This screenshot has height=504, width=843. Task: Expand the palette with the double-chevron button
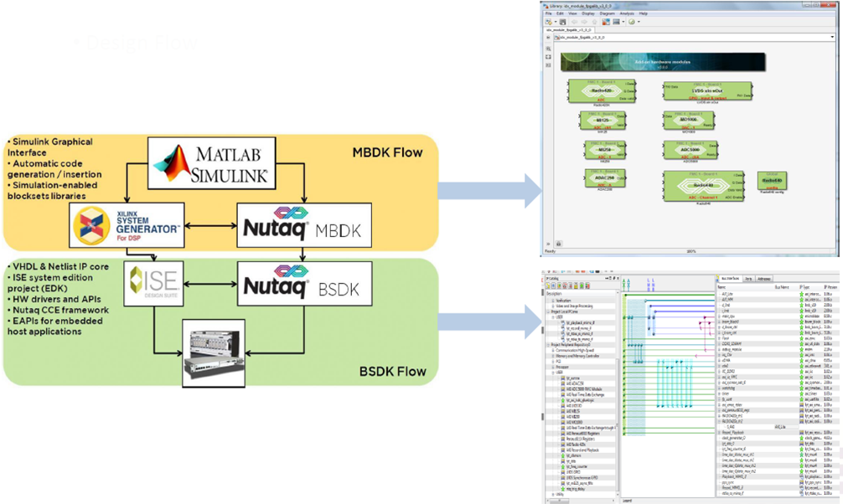[x=548, y=244]
